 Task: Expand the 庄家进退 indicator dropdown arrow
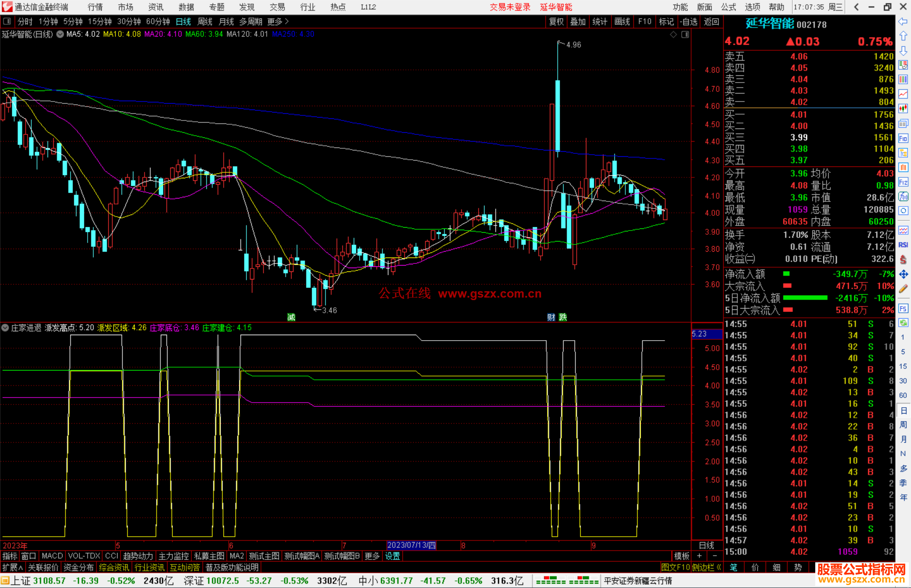[x=5, y=328]
